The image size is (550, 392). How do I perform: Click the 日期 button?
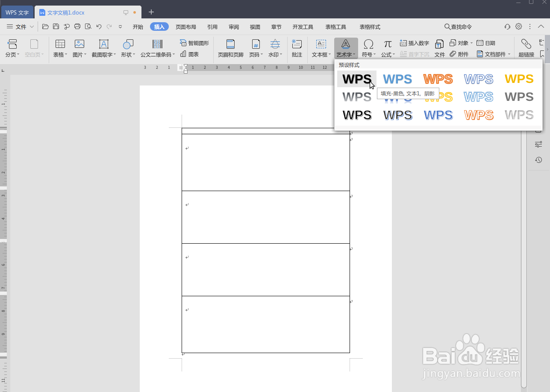(x=486, y=43)
